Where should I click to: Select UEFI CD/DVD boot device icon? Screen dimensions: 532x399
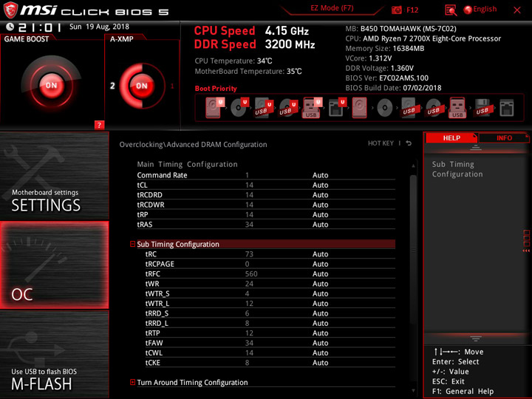pyautogui.click(x=239, y=108)
